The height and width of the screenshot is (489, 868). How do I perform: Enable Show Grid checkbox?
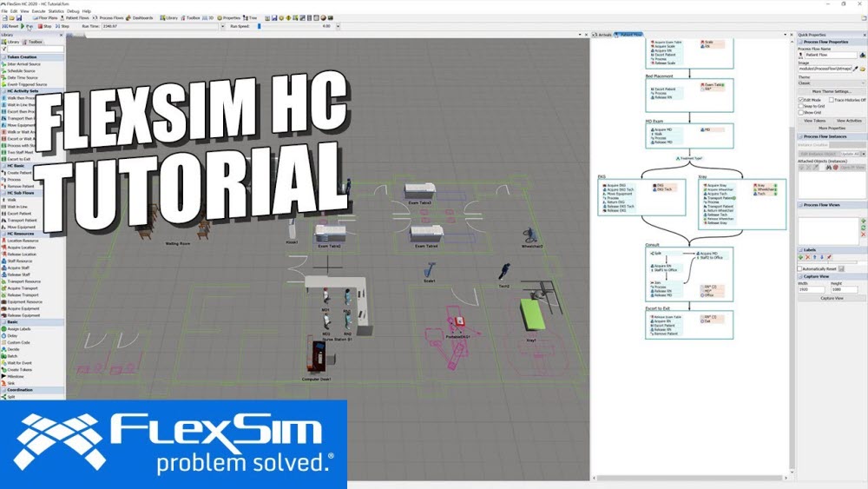800,112
